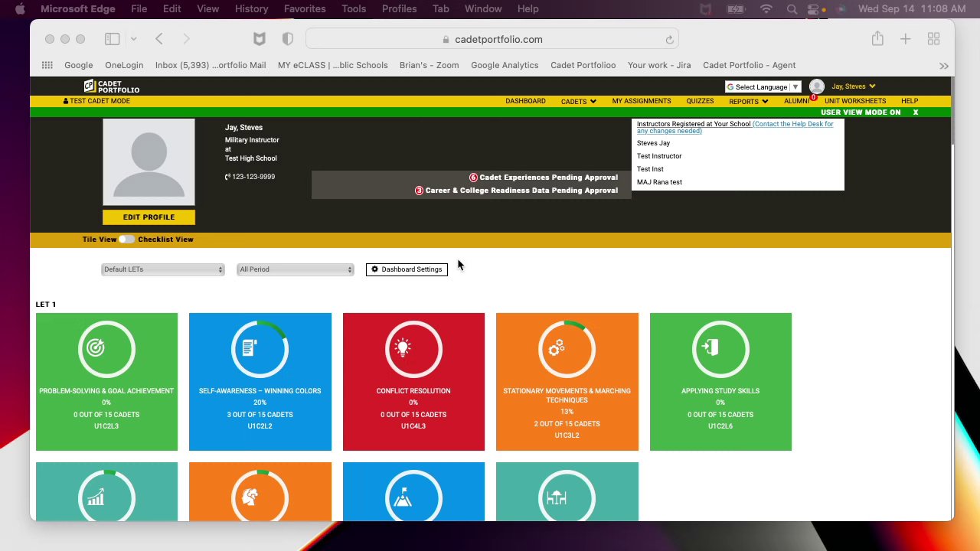The image size is (980, 551).
Task: Click instructor name MAJ Rana test
Action: point(659,182)
